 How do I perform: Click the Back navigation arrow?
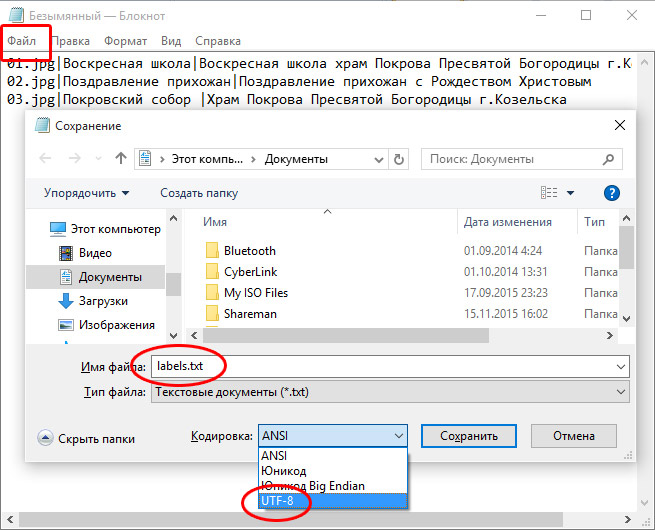pyautogui.click(x=45, y=159)
